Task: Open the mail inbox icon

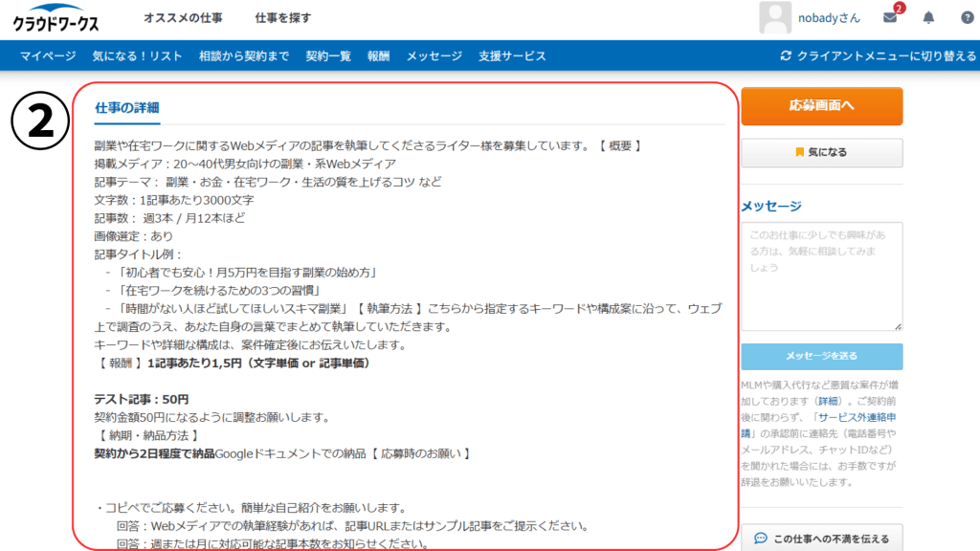Action: click(x=890, y=18)
